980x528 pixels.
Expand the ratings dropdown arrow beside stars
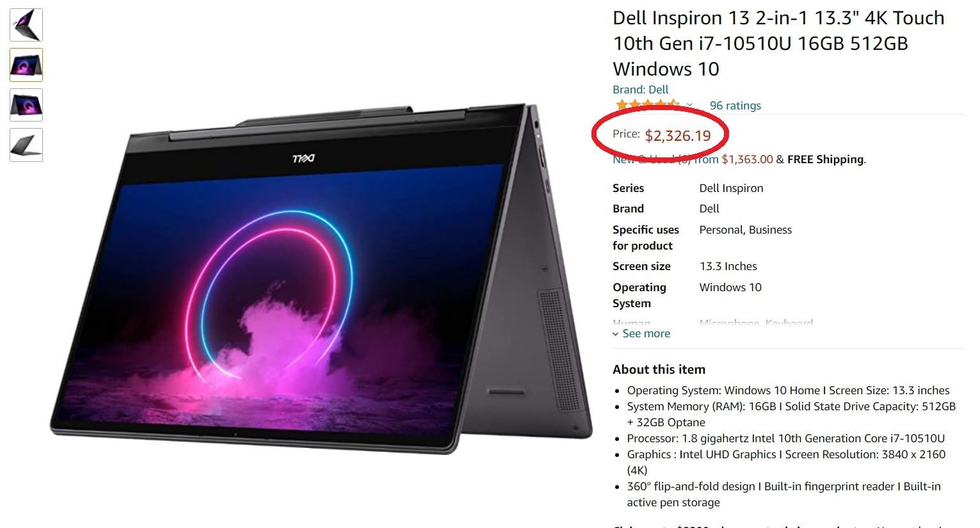point(689,106)
